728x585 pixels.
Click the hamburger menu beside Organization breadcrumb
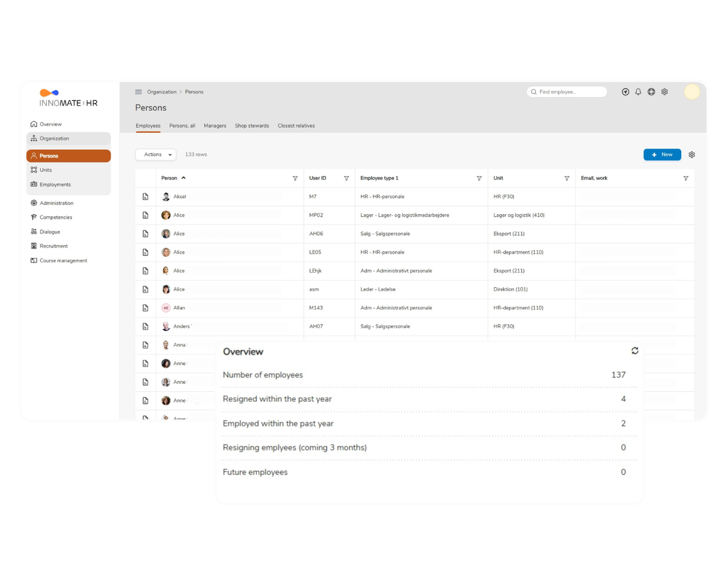(x=139, y=92)
